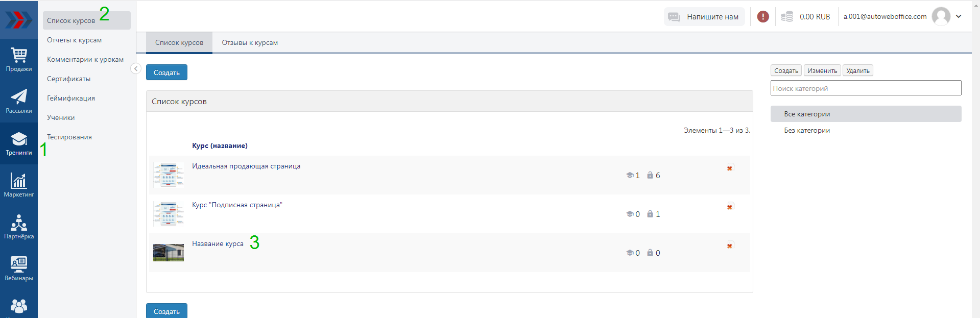Open the Курс "Подписная страница" link

point(237,205)
